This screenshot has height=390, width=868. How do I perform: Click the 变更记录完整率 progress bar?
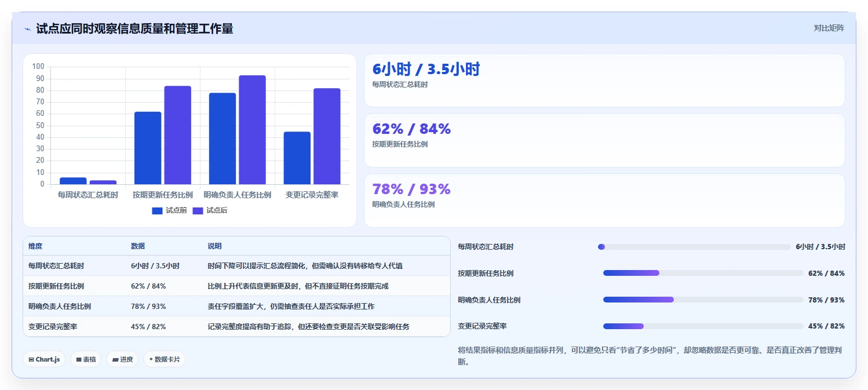pos(703,326)
